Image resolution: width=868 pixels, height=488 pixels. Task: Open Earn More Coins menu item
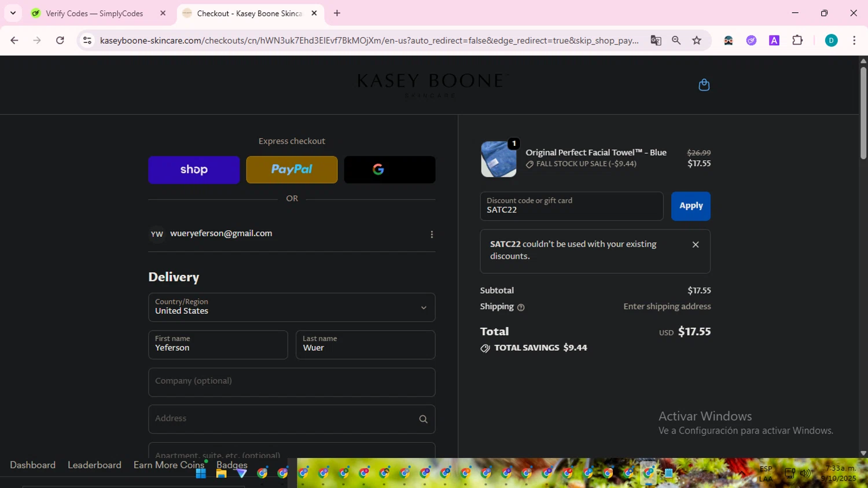pyautogui.click(x=169, y=465)
